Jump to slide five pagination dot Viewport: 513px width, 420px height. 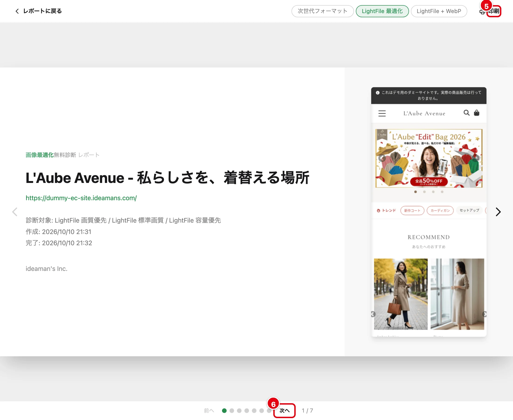click(254, 411)
